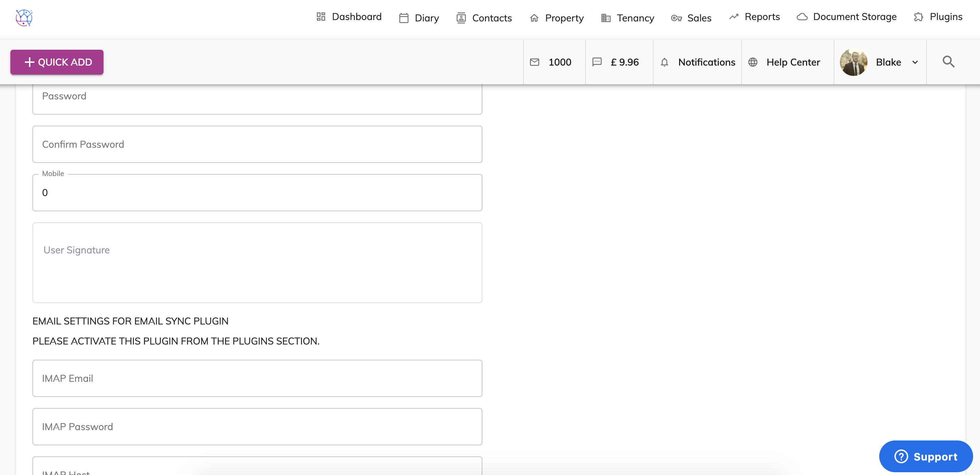Click the Notifications bell icon
This screenshot has width=980, height=475.
click(x=664, y=62)
